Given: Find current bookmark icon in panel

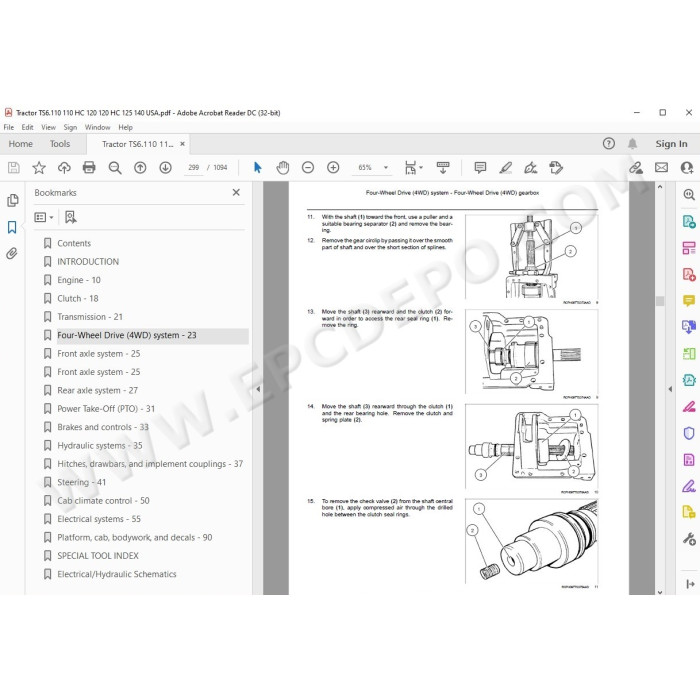Looking at the screenshot, I should (71, 217).
